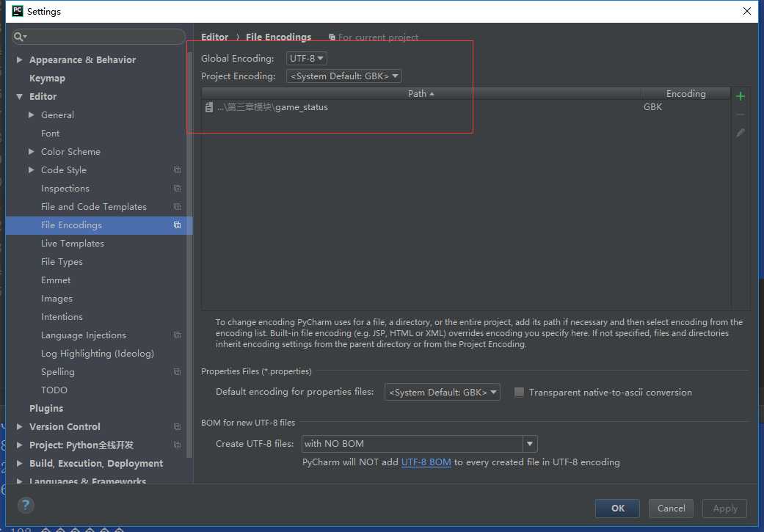Click the pencil edit icon beside the table

pos(740,133)
